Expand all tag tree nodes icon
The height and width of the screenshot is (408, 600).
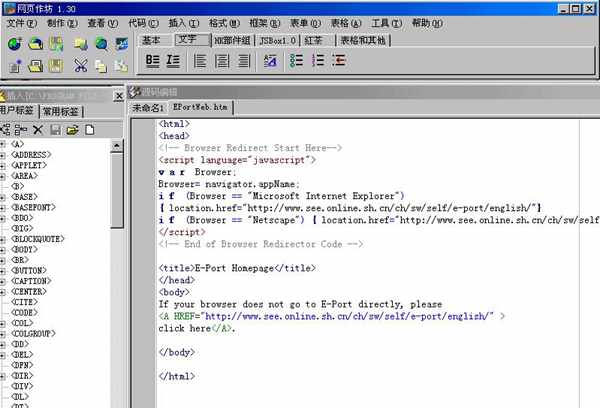5,130
